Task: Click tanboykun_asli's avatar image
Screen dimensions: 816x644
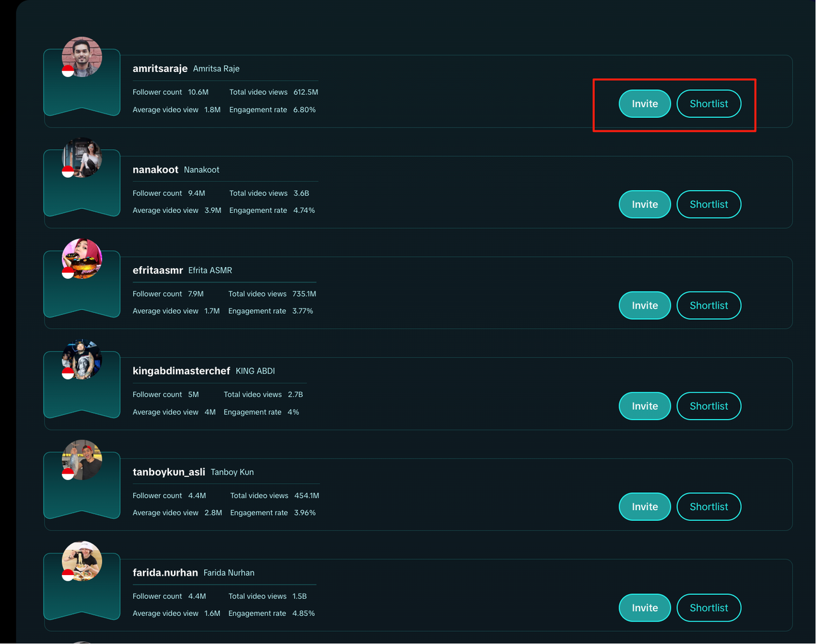Action: 82,460
